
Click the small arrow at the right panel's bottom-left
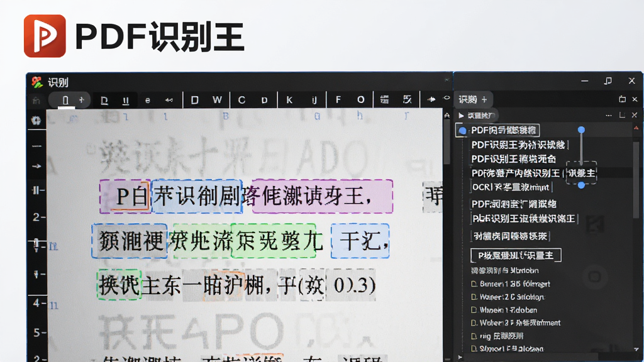pos(460,357)
